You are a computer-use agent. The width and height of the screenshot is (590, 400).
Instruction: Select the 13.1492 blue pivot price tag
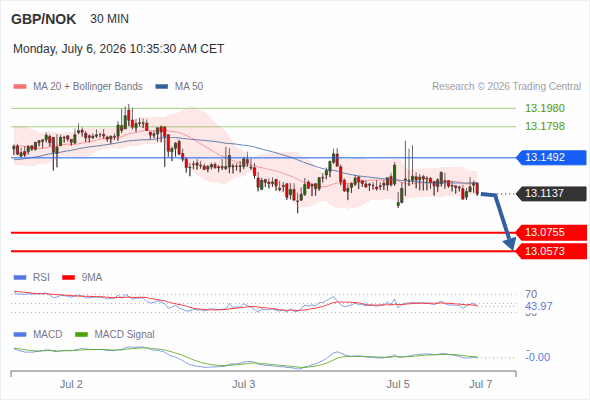point(551,157)
